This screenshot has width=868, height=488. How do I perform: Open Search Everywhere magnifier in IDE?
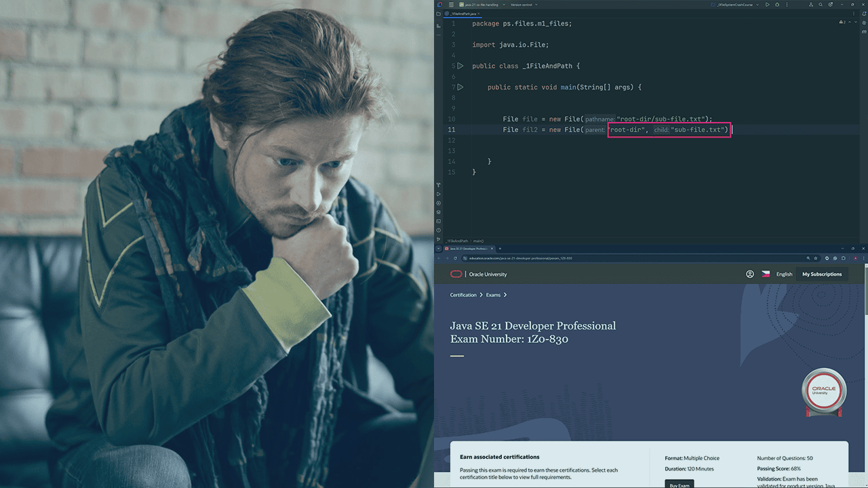821,5
